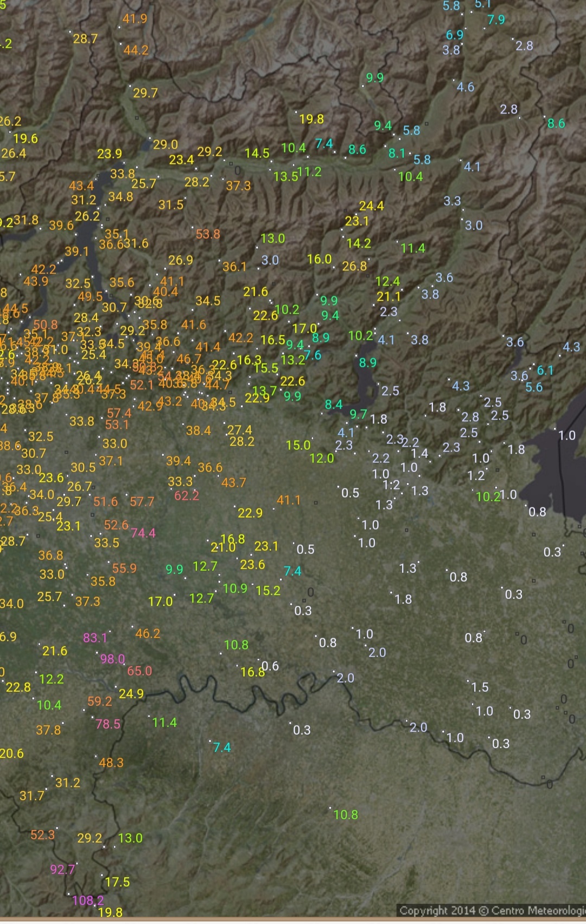586x924 pixels.
Task: Select the 7.9 station reading
Action: pos(496,20)
